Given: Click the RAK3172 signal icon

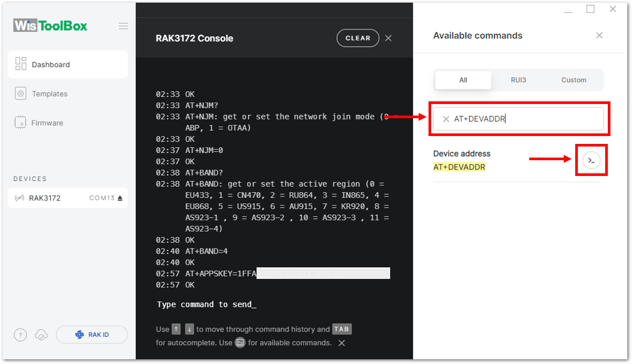Looking at the screenshot, I should pyautogui.click(x=20, y=198).
